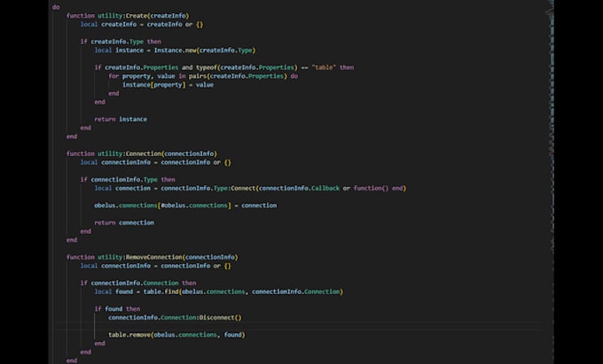The height and width of the screenshot is (364, 603).
Task: Click the 'instance[property] = value' line
Action: (168, 85)
